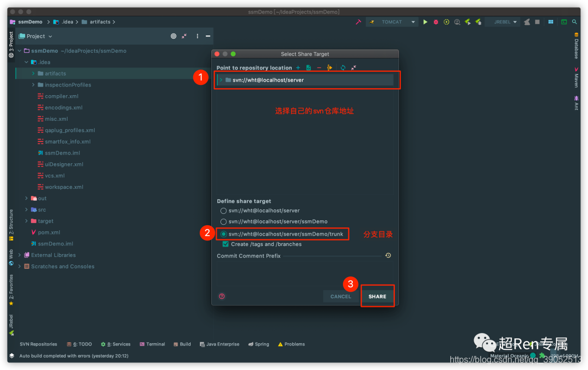Select workspace.xml in project tree

(64, 187)
